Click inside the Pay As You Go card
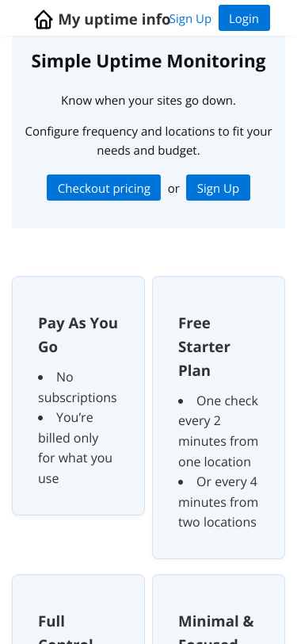 pos(78,396)
